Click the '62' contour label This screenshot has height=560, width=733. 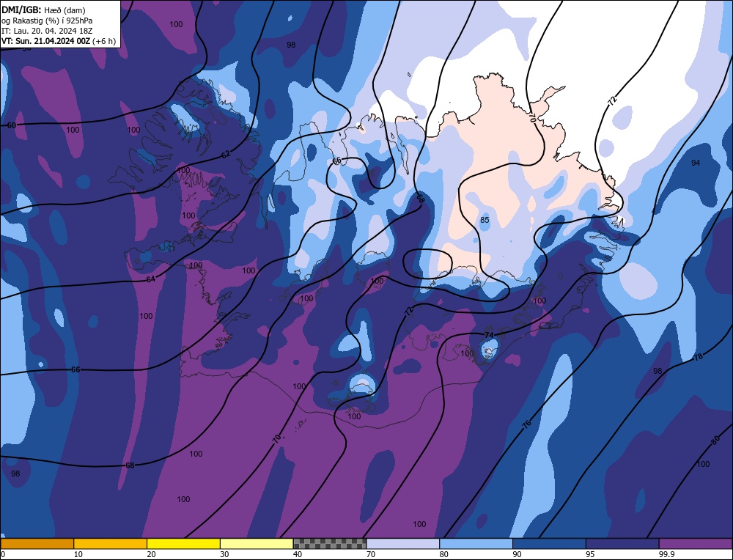(x=226, y=154)
